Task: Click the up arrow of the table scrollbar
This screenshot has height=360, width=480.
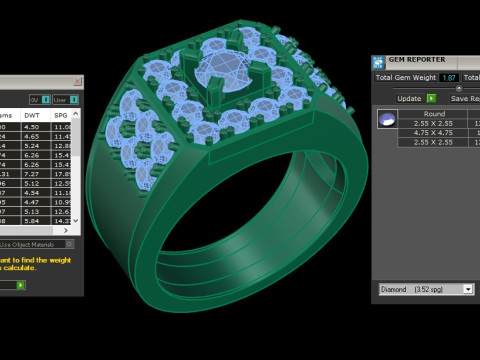Action: [76, 114]
